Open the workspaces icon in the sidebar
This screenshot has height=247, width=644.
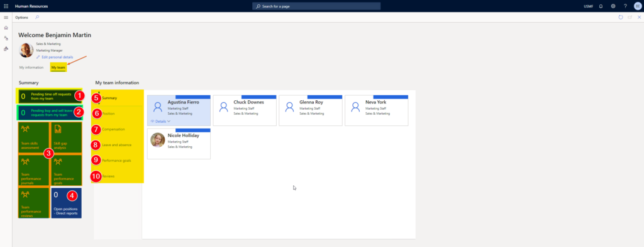point(6,38)
